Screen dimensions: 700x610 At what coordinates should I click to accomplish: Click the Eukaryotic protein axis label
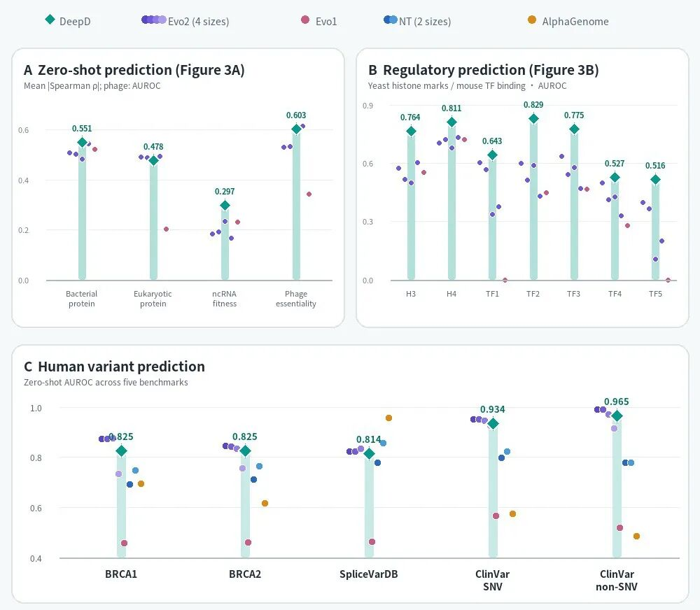153,299
